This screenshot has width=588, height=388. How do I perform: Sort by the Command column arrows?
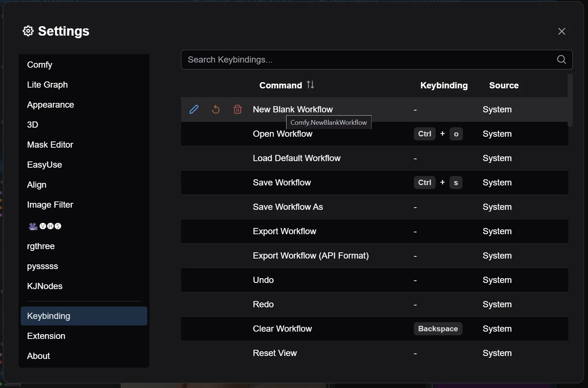point(310,85)
